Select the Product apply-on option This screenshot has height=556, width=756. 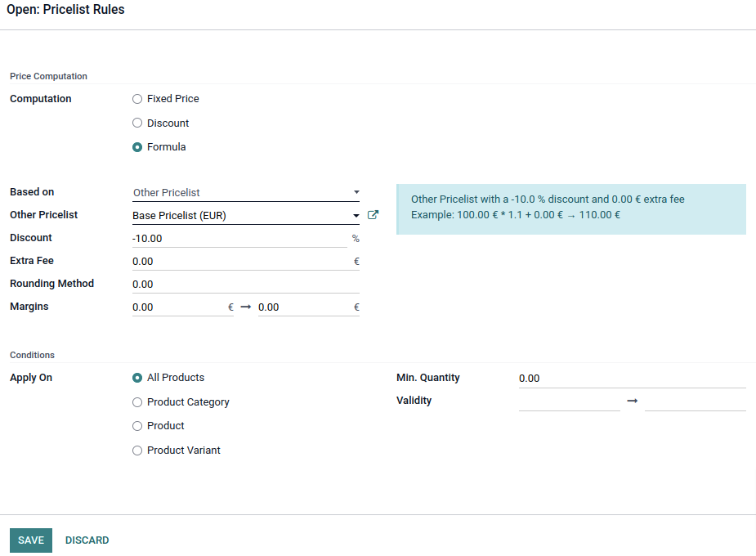137,426
